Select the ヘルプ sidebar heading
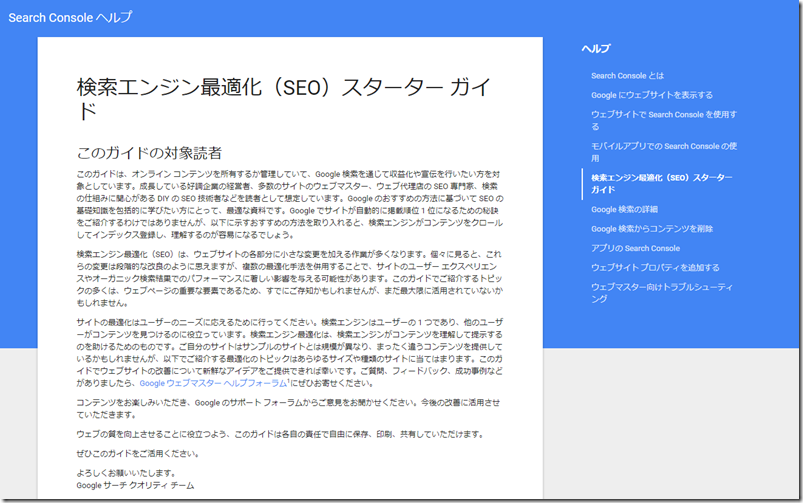 click(x=596, y=49)
